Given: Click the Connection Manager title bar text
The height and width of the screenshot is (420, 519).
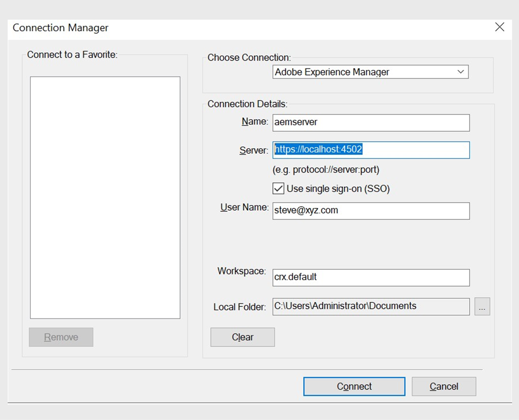Looking at the screenshot, I should [x=61, y=28].
